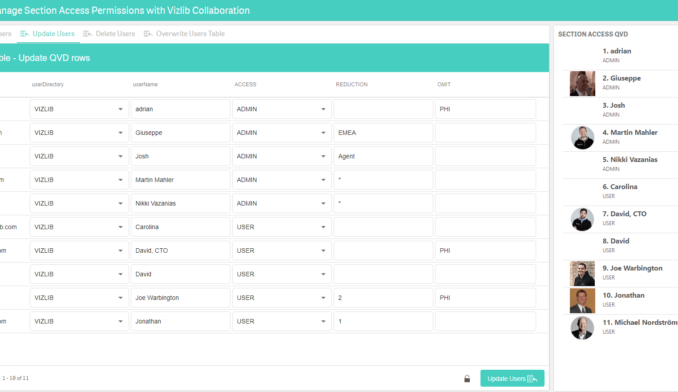Open ACCESS dropdown for Giuseppe row
This screenshot has width=678, height=392.
coord(282,133)
